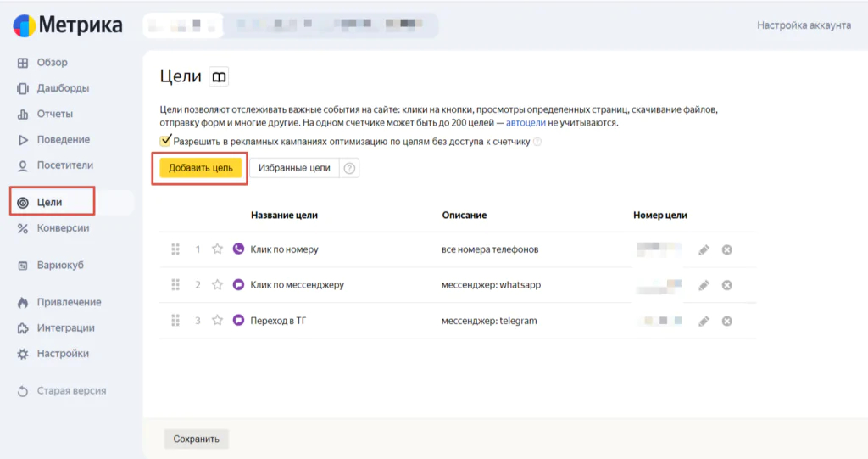Click the drag handle for Клик по номеру

(175, 249)
